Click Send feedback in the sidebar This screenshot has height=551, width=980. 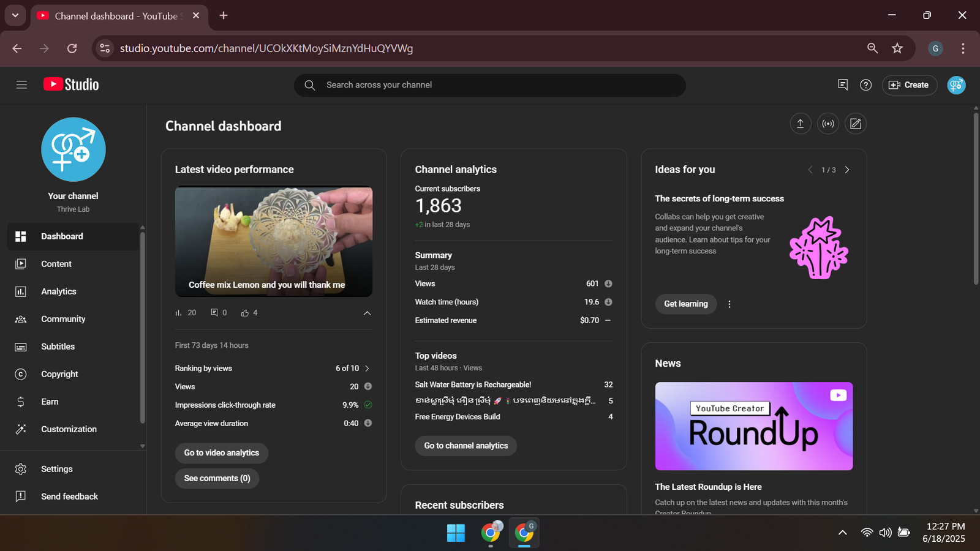pos(73,497)
